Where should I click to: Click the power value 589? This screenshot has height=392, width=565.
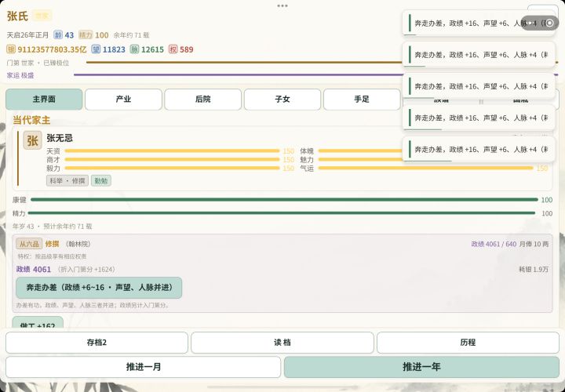click(186, 49)
